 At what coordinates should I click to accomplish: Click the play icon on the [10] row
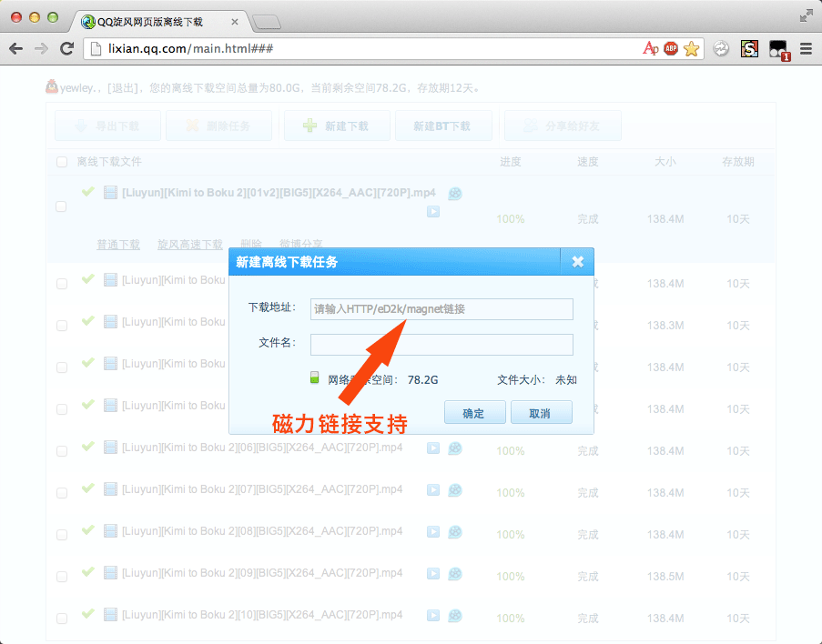433,615
